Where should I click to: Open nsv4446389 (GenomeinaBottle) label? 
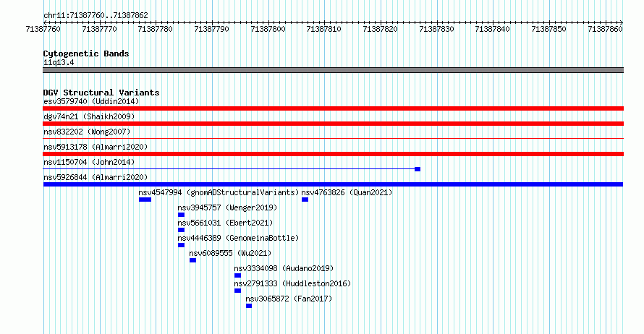coord(238,238)
